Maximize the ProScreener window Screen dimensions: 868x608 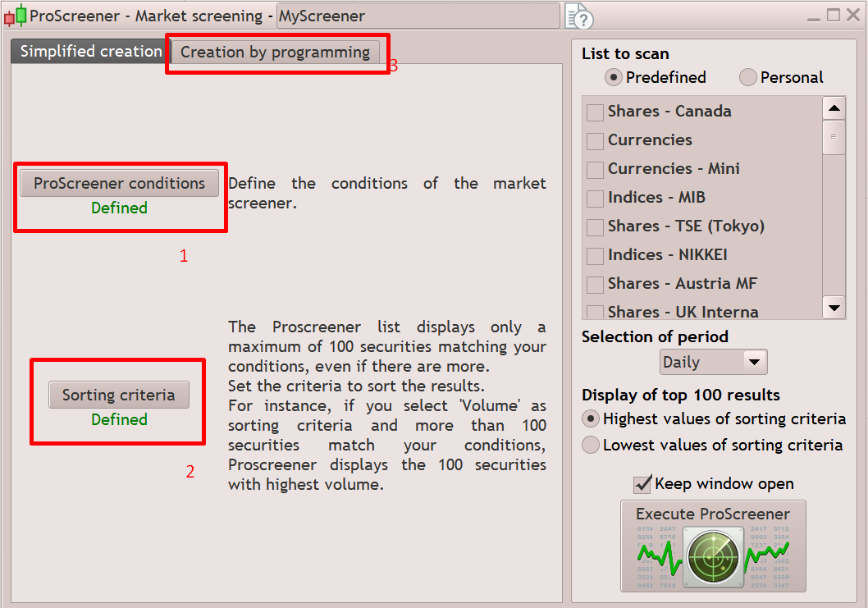[x=833, y=15]
